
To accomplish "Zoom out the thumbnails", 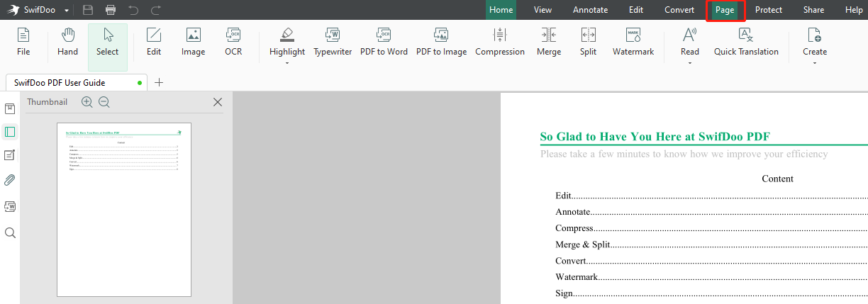I will (104, 102).
